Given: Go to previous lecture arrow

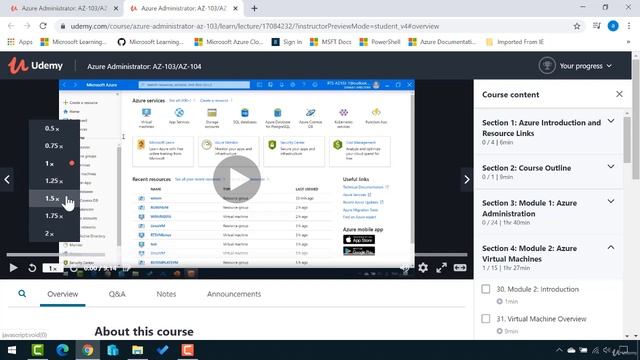Looking at the screenshot, I should click(x=7, y=179).
